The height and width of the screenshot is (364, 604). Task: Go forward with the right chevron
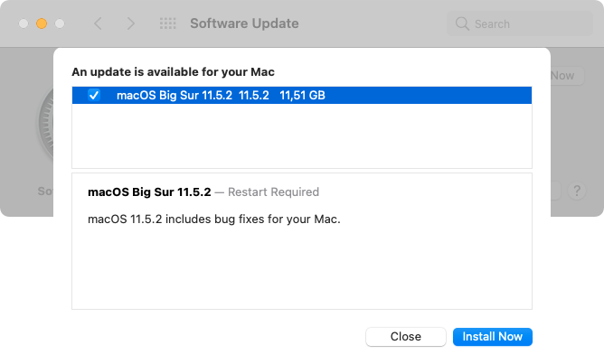tap(131, 23)
